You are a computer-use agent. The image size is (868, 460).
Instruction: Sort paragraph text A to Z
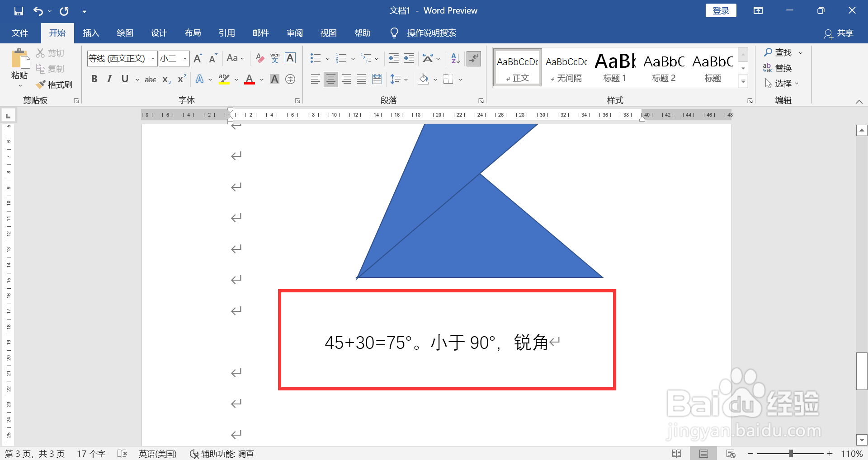point(455,58)
